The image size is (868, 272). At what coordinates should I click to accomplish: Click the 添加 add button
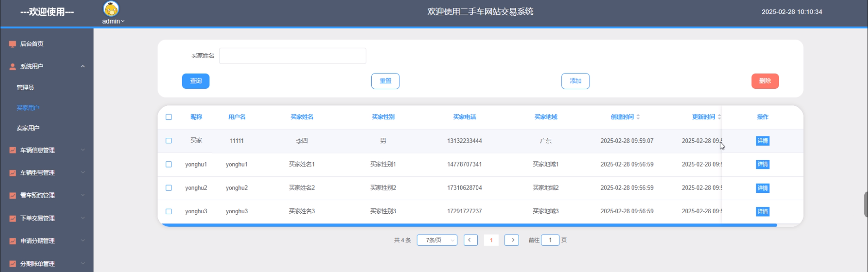click(x=575, y=81)
